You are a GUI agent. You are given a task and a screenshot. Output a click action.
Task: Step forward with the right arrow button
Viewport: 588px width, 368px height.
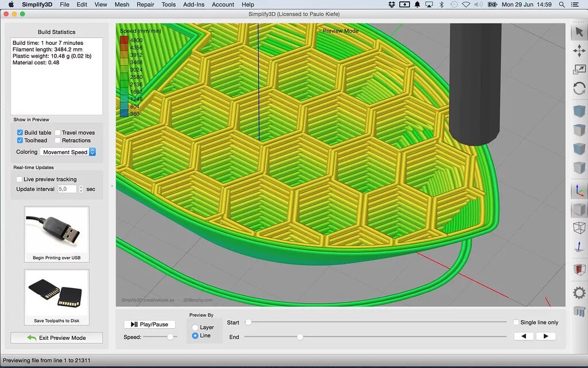[546, 336]
